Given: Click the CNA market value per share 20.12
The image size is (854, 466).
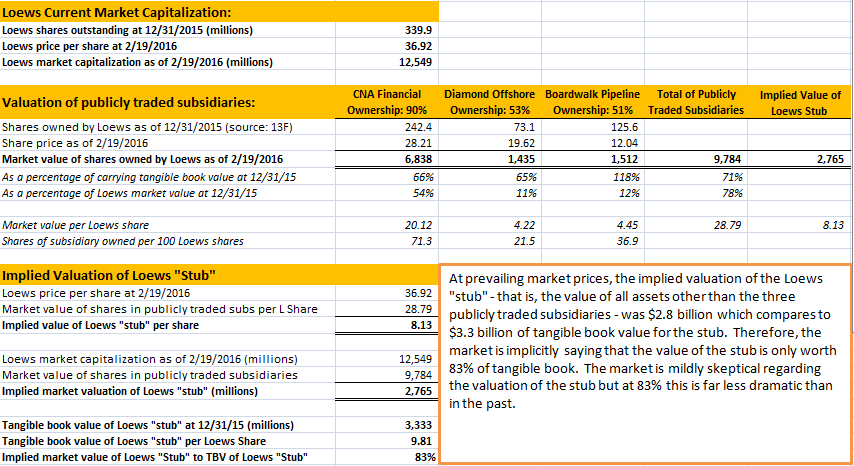Looking at the screenshot, I should (x=418, y=225).
